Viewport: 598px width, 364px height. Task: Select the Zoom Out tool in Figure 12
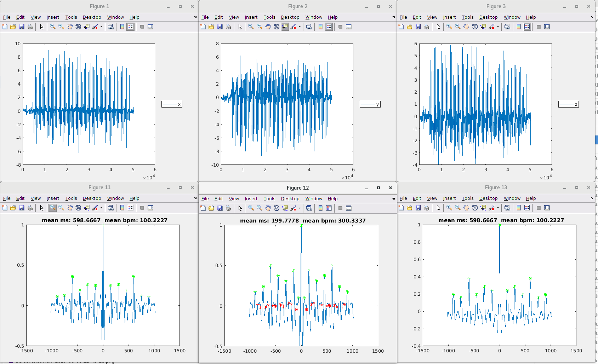click(x=260, y=208)
